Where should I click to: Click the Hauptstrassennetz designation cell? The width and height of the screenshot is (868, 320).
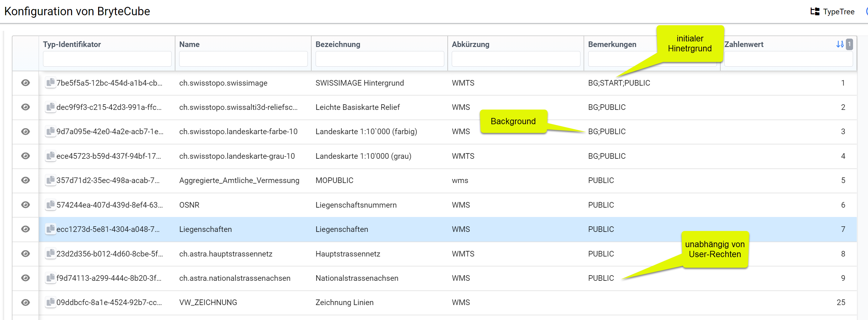pyautogui.click(x=348, y=254)
